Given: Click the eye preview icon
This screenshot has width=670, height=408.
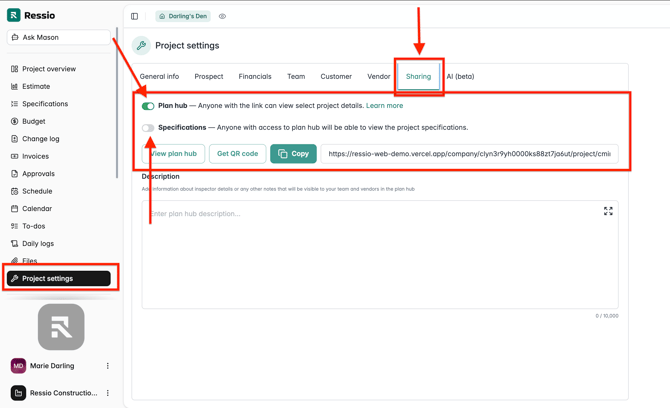Looking at the screenshot, I should pos(222,16).
